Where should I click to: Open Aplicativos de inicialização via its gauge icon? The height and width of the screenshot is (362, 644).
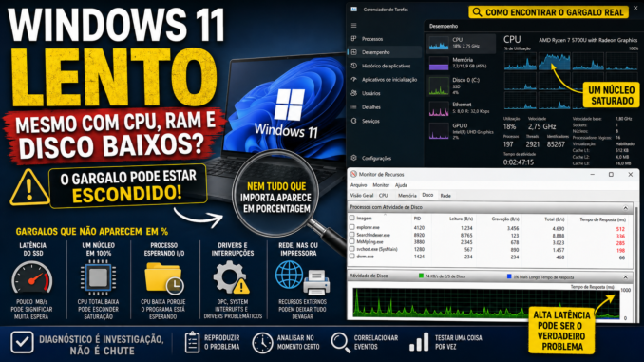tap(353, 79)
